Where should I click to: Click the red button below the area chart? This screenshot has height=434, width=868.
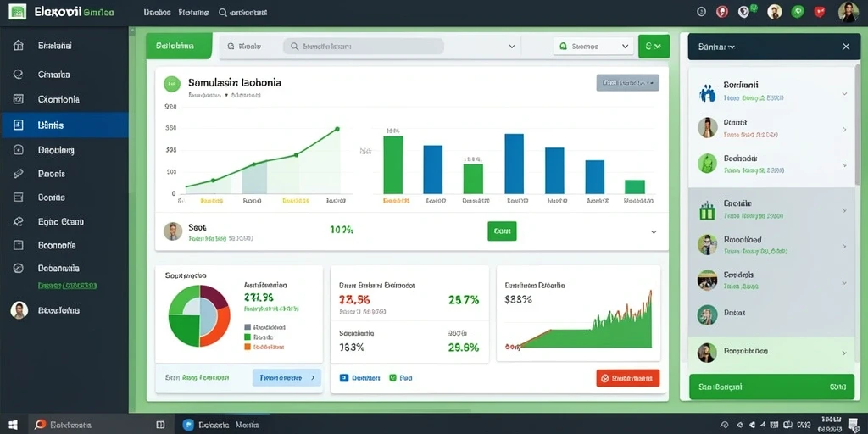[x=628, y=378]
